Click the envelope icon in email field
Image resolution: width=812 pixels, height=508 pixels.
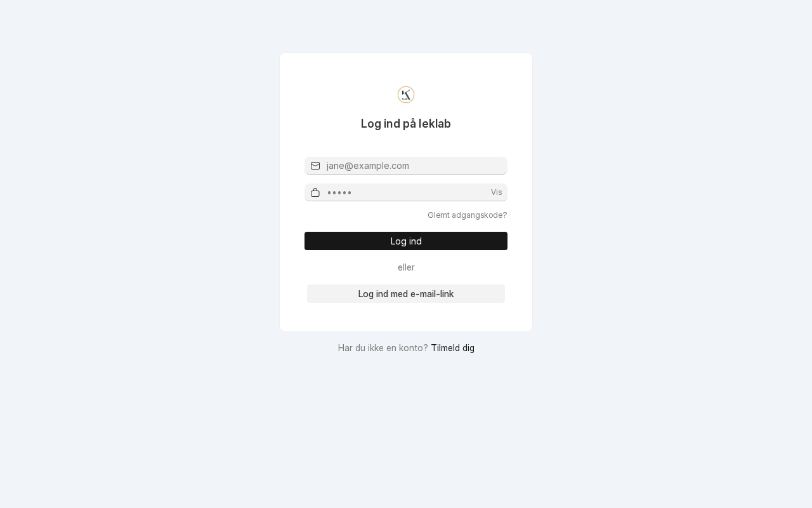point(315,166)
